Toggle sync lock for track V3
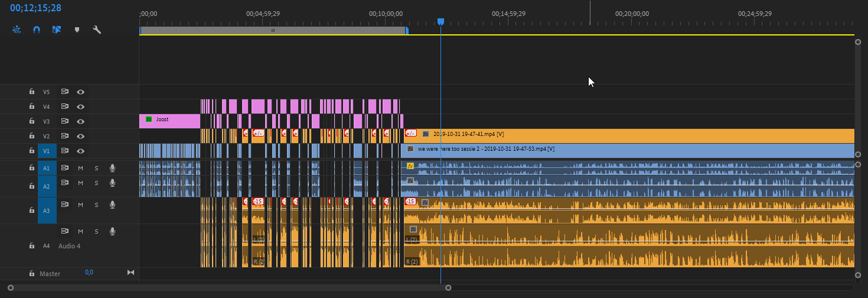This screenshot has height=298, width=868. [65, 121]
